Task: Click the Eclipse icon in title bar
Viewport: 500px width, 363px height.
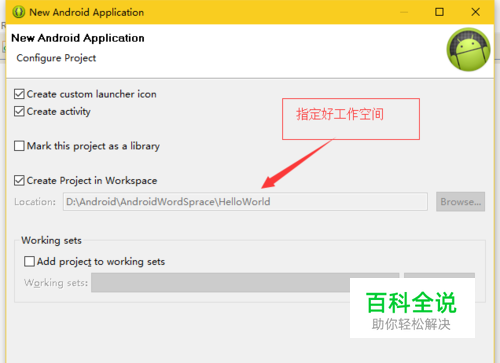Action: click(19, 12)
